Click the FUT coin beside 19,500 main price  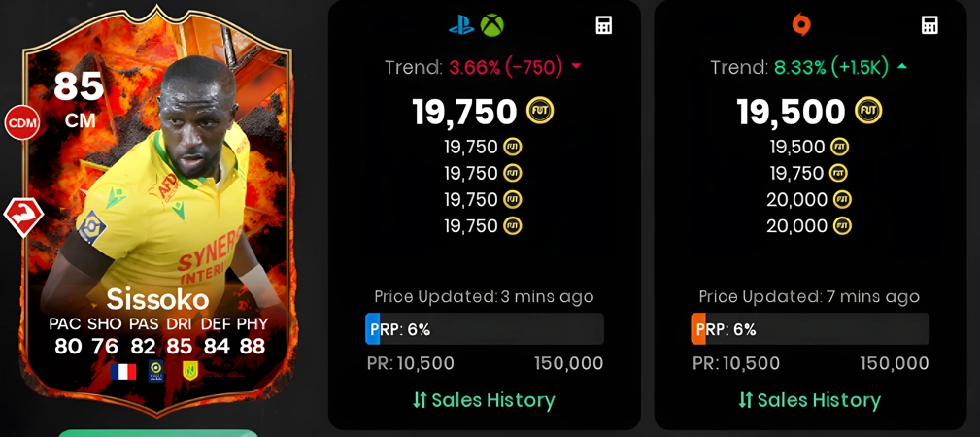[868, 112]
